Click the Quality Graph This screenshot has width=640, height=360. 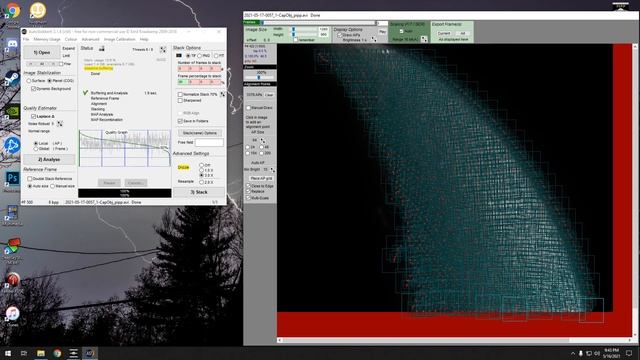(125, 148)
